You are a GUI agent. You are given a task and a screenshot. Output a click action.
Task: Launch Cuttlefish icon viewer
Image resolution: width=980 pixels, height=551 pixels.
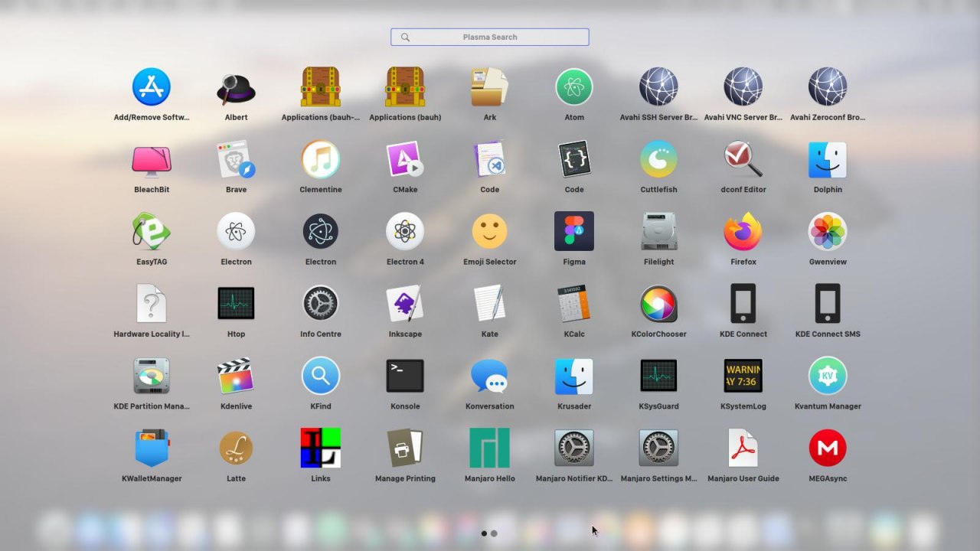click(x=658, y=159)
